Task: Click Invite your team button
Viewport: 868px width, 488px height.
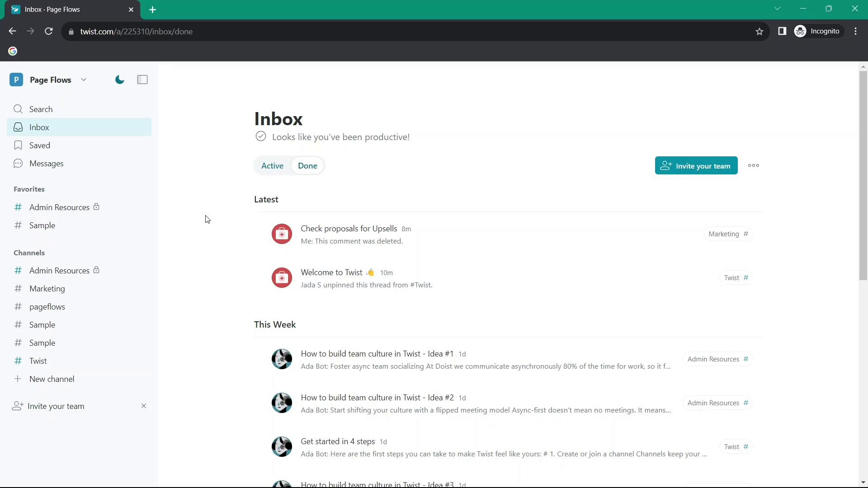Action: coord(696,166)
